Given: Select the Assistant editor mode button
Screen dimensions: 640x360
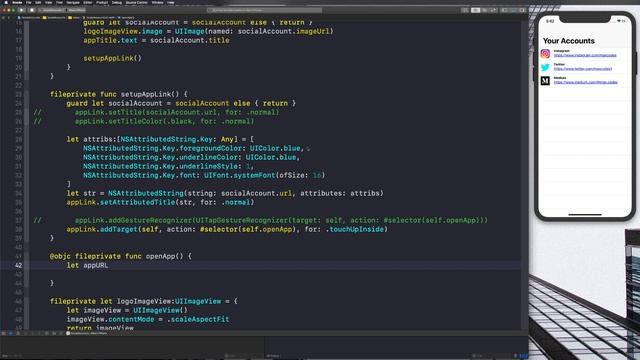Looking at the screenshot, I should [485, 10].
